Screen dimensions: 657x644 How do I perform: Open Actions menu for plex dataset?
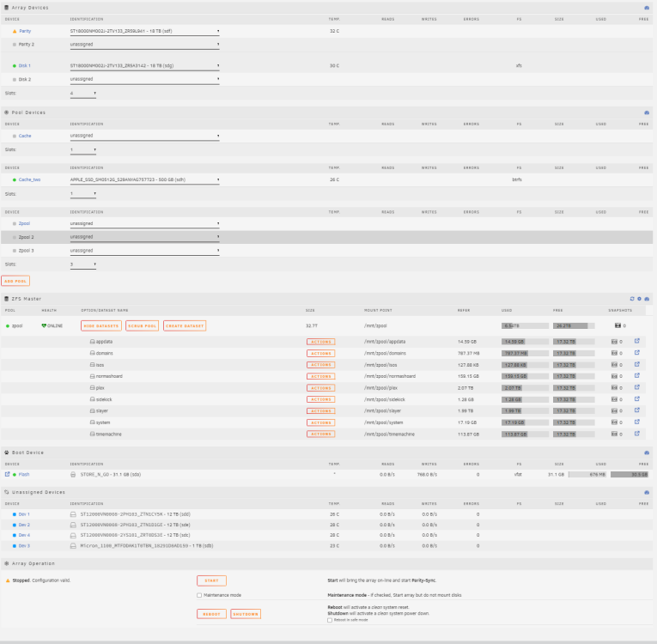321,388
